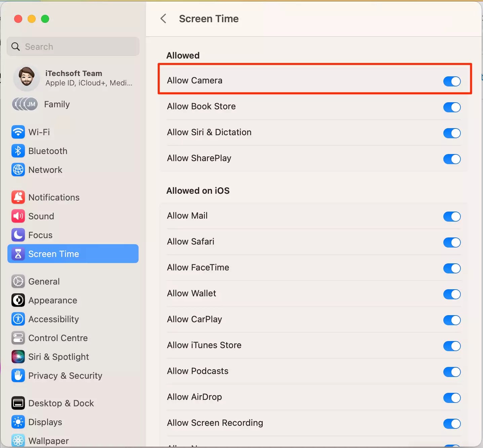Open Sound settings label
Viewport: 483px width, 448px height.
41,216
